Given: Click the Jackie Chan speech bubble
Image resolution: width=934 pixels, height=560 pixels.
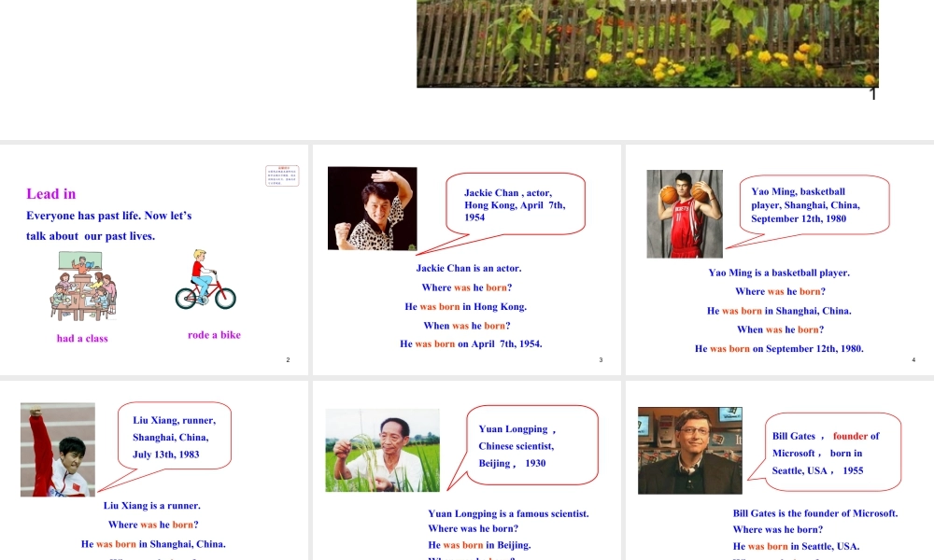Looking at the screenshot, I should [x=515, y=204].
